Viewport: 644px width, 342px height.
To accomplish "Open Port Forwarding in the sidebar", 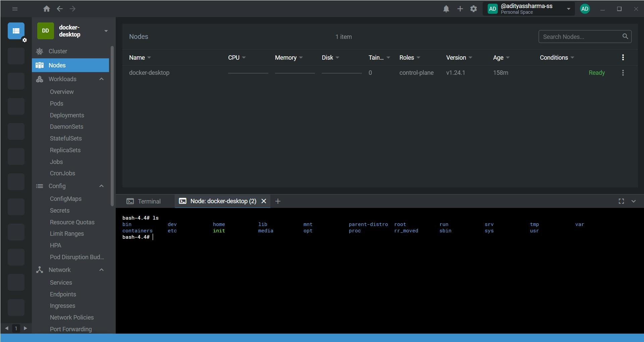I will [71, 329].
